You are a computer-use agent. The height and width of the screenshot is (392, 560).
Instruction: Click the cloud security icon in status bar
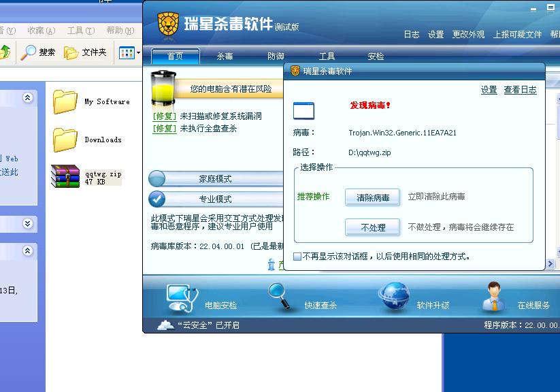[x=165, y=325]
